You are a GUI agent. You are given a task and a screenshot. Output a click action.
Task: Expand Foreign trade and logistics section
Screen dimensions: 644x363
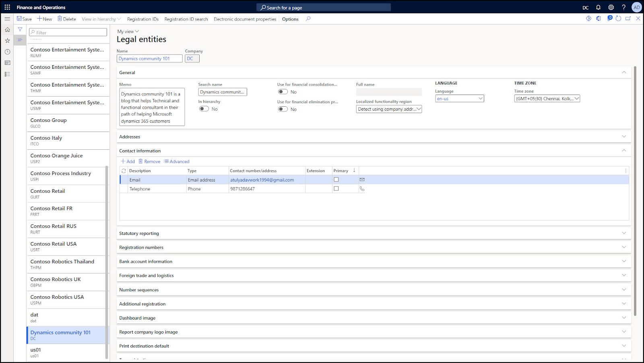point(624,275)
